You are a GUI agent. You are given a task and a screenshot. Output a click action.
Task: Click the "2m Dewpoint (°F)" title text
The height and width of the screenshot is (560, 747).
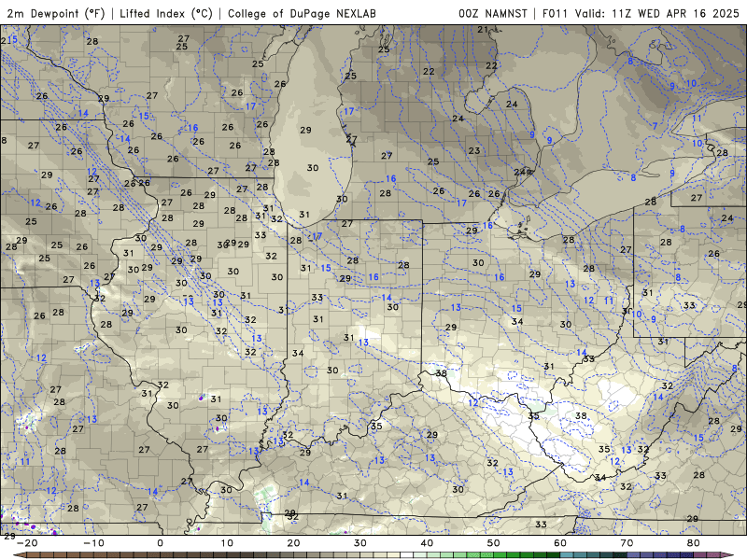pyautogui.click(x=56, y=13)
